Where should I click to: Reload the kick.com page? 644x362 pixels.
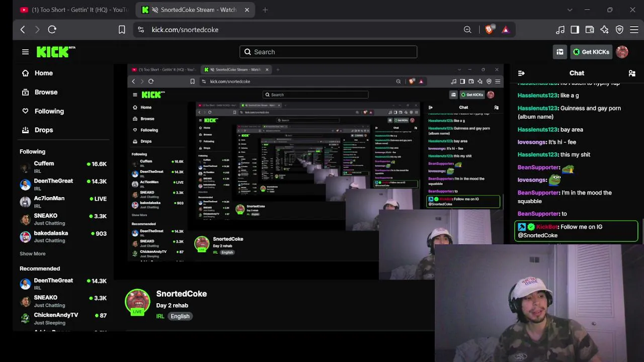(x=52, y=30)
